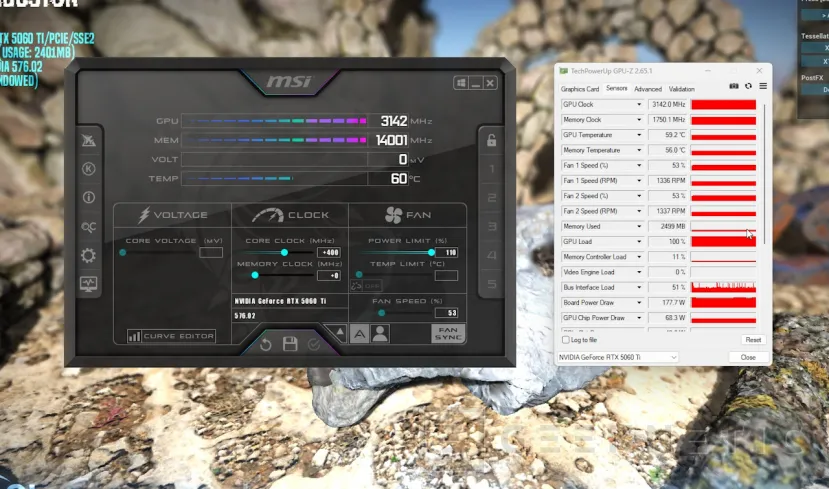Select Afterburner profile slot 1
Viewport: 829px width, 489px height.
click(492, 169)
